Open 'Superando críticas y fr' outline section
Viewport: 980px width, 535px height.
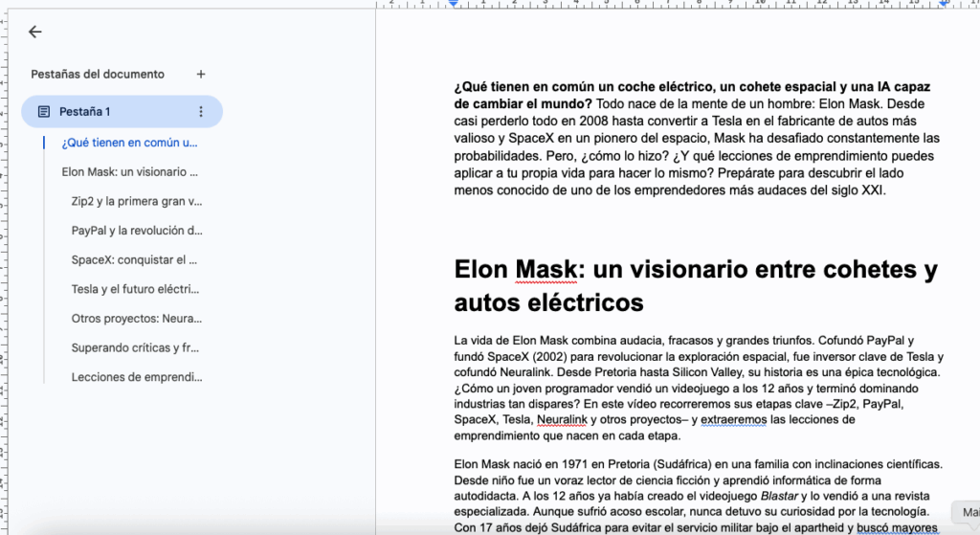(135, 347)
